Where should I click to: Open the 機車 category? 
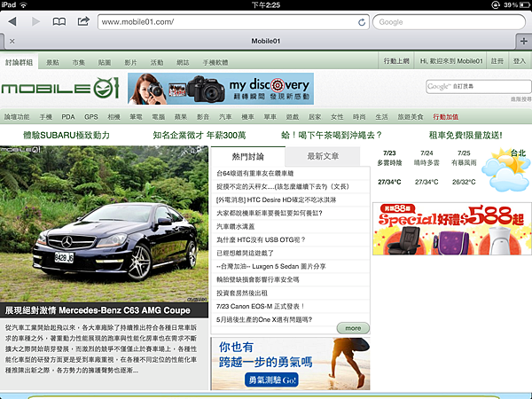[x=247, y=117]
